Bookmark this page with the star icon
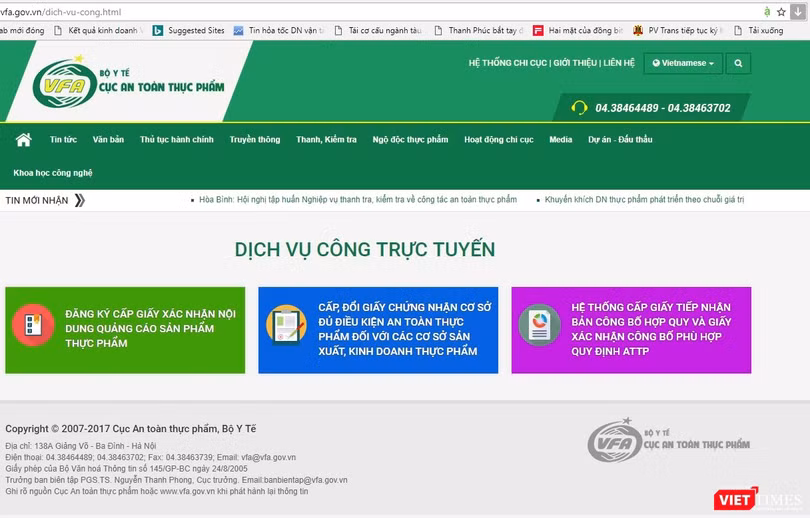The height and width of the screenshot is (518, 810). point(781,12)
